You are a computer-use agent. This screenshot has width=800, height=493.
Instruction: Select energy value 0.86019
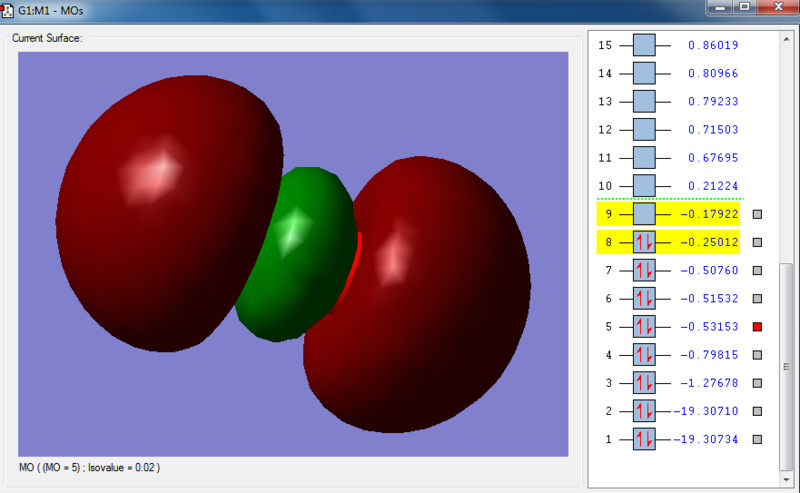pos(713,45)
